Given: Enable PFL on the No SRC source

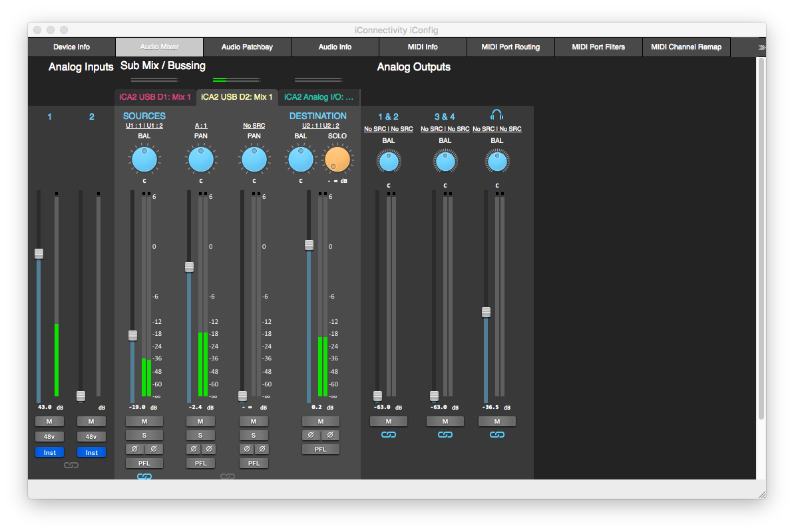Looking at the screenshot, I should [254, 463].
